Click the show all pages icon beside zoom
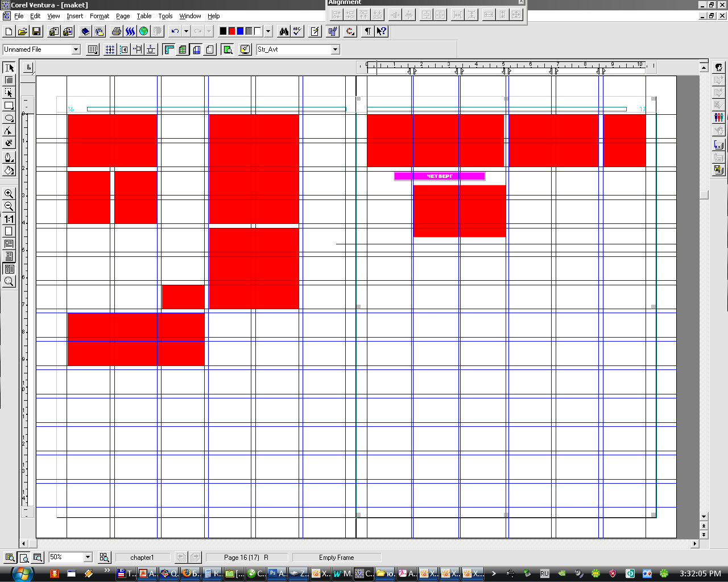728x582 pixels. point(104,558)
